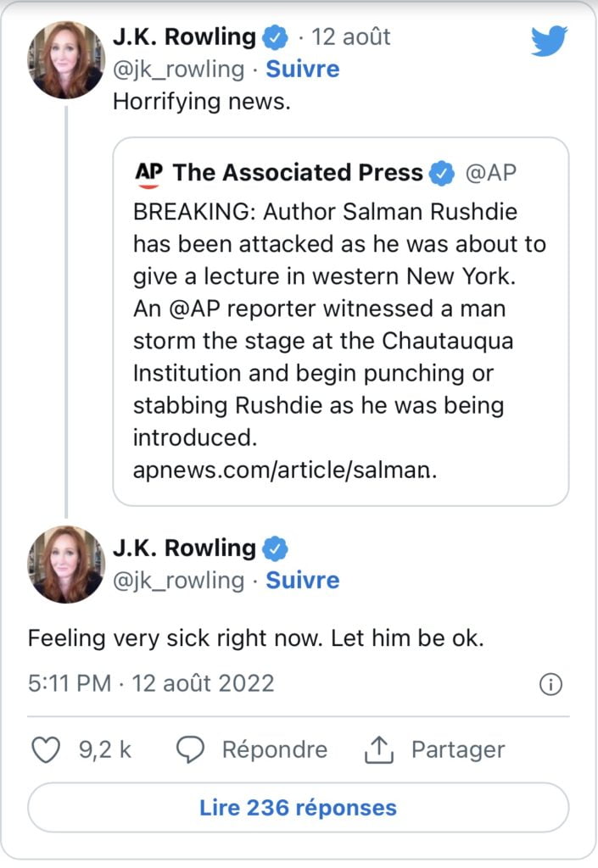
Task: Click the second J.K. Rowling profile picture
Action: click(66, 565)
